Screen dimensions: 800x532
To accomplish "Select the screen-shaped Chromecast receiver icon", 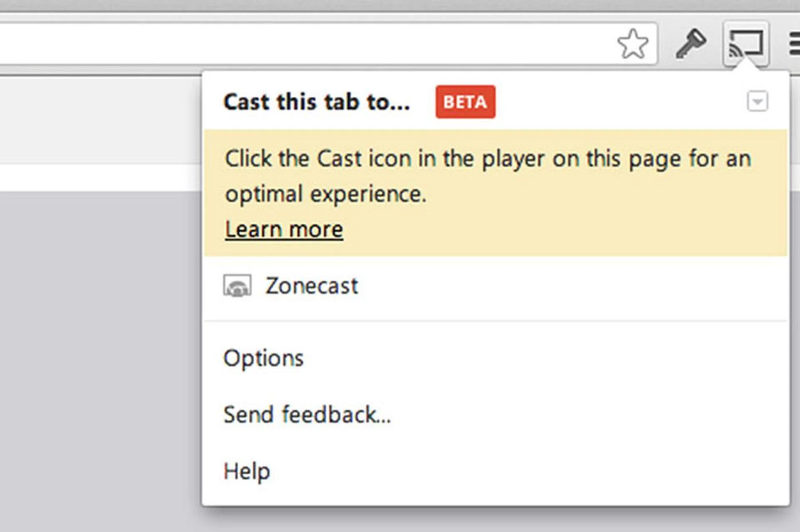I will [x=237, y=285].
